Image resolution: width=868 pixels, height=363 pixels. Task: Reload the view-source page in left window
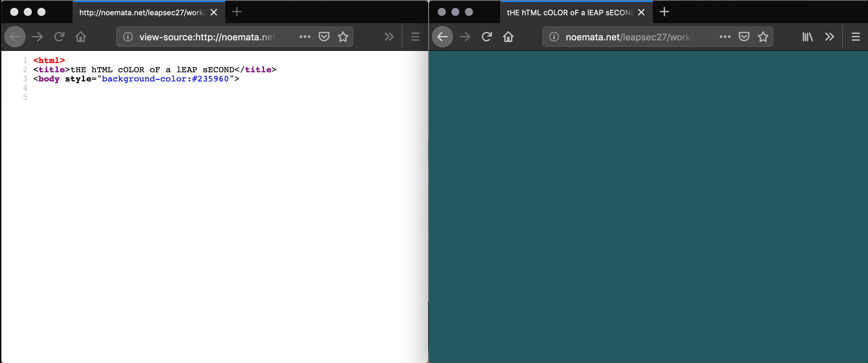[59, 37]
